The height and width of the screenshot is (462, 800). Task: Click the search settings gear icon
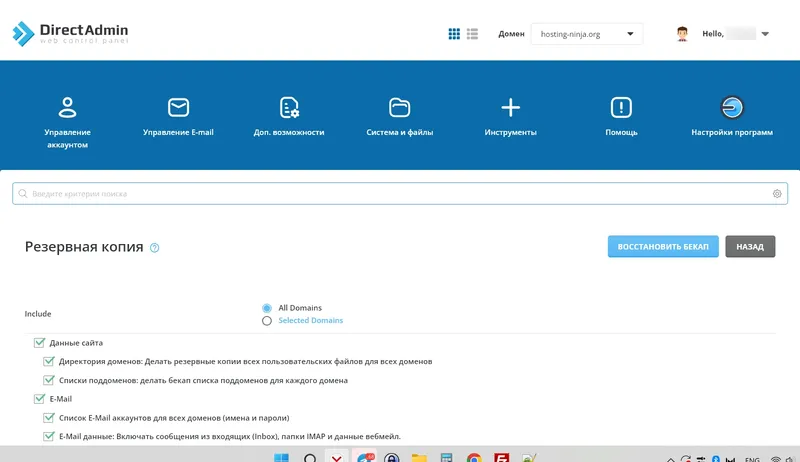coord(777,194)
